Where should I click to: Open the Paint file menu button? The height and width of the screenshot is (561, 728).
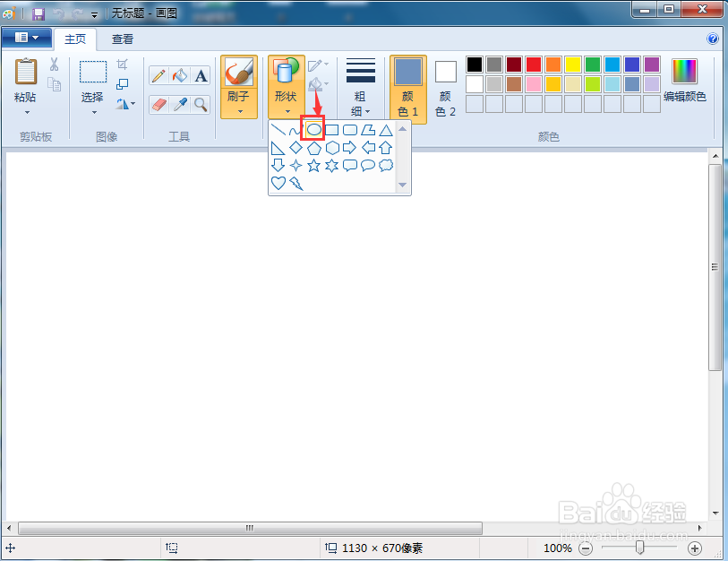pyautogui.click(x=27, y=38)
